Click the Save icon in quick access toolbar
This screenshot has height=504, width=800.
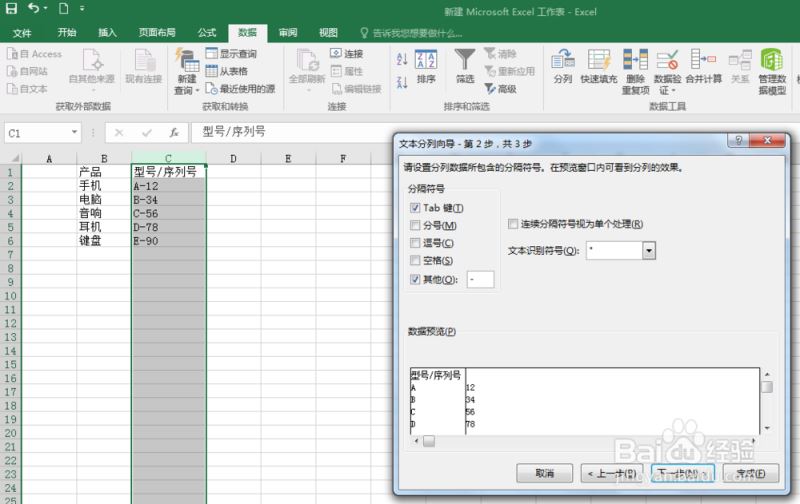(x=11, y=8)
